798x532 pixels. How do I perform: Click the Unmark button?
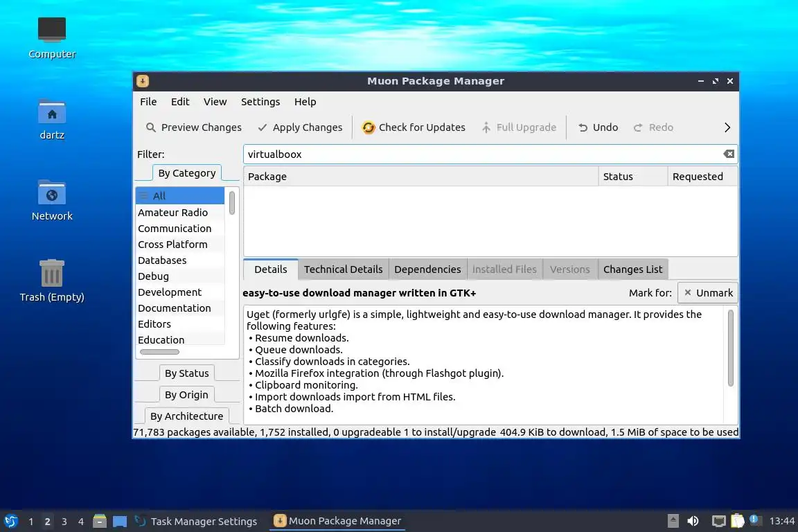pyautogui.click(x=708, y=293)
